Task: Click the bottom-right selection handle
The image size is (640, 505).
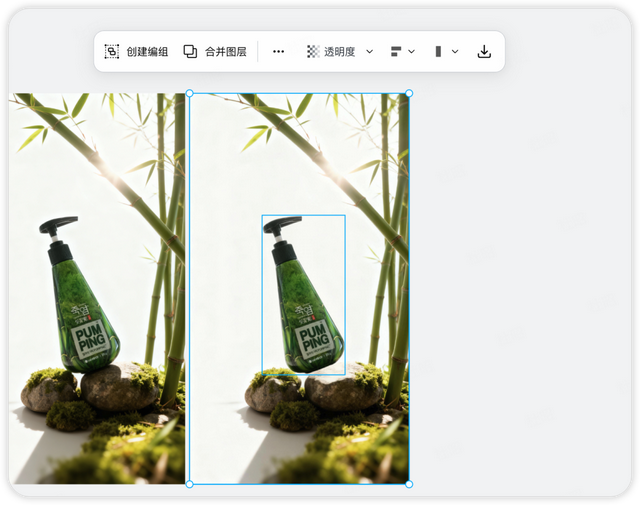Action: (x=409, y=484)
